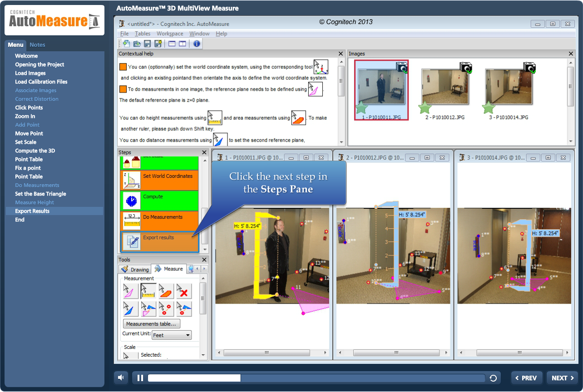583x392 pixels.
Task: Switch to the Drawing tools tab
Action: pyautogui.click(x=135, y=269)
